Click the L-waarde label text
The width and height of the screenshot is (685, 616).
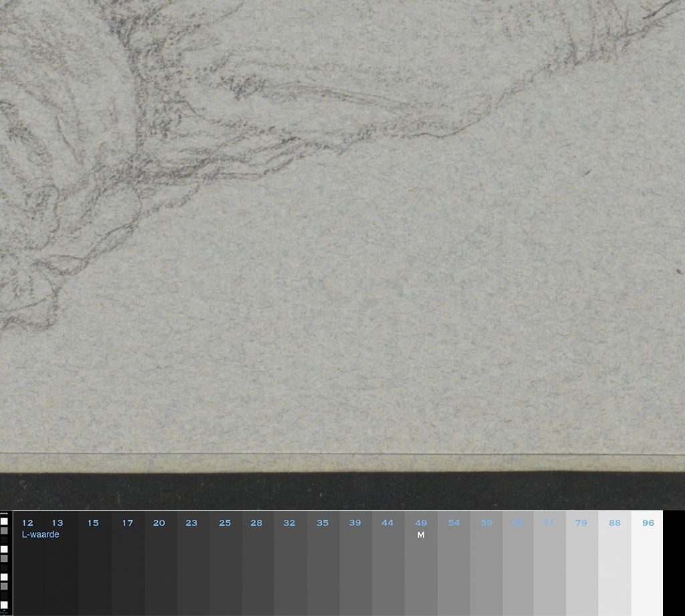tap(41, 534)
